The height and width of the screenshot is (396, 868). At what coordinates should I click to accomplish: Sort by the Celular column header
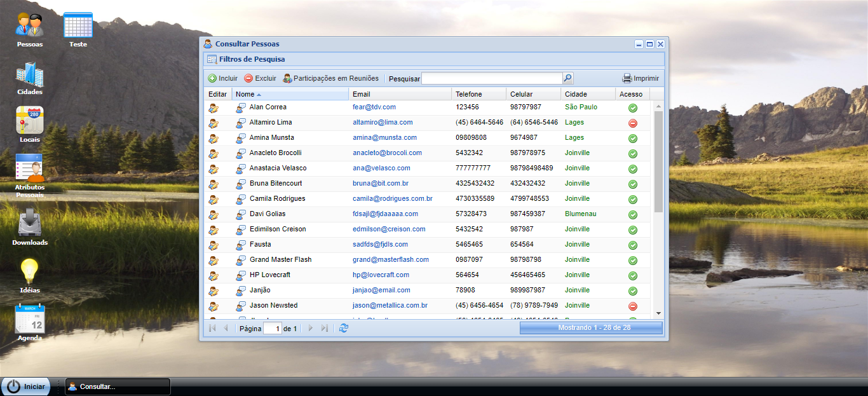[534, 94]
